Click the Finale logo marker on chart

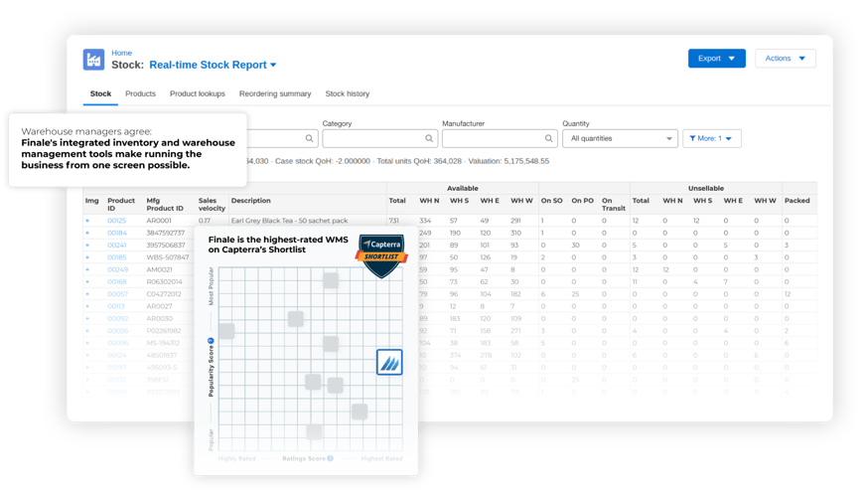click(x=389, y=363)
